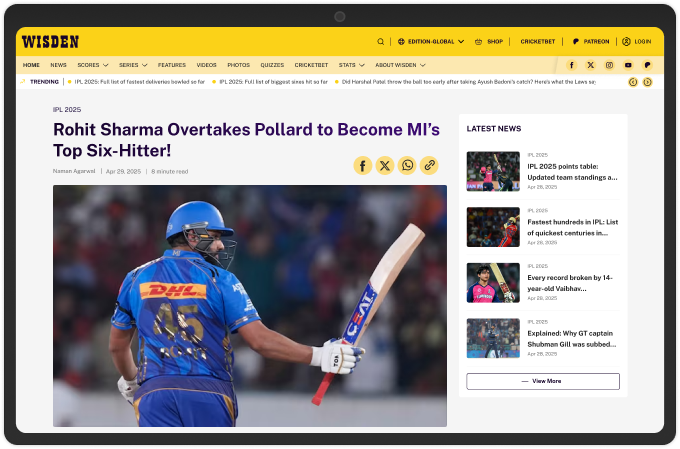
Task: Expand Edition-Global dropdown
Action: (461, 42)
